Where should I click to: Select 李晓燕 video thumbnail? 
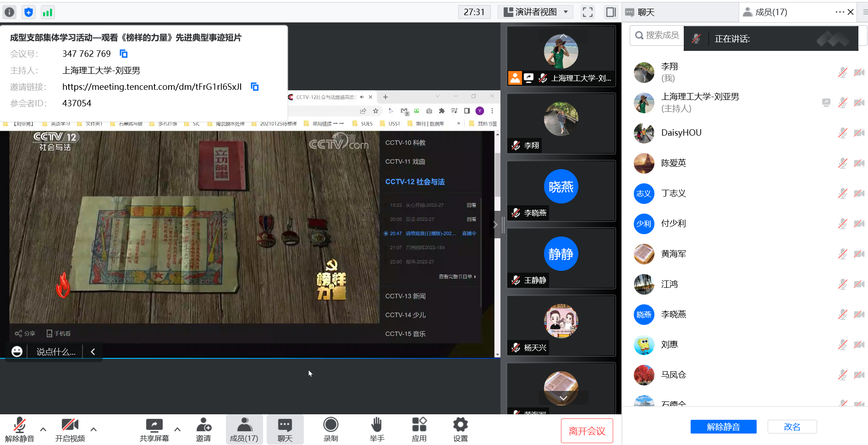[561, 191]
